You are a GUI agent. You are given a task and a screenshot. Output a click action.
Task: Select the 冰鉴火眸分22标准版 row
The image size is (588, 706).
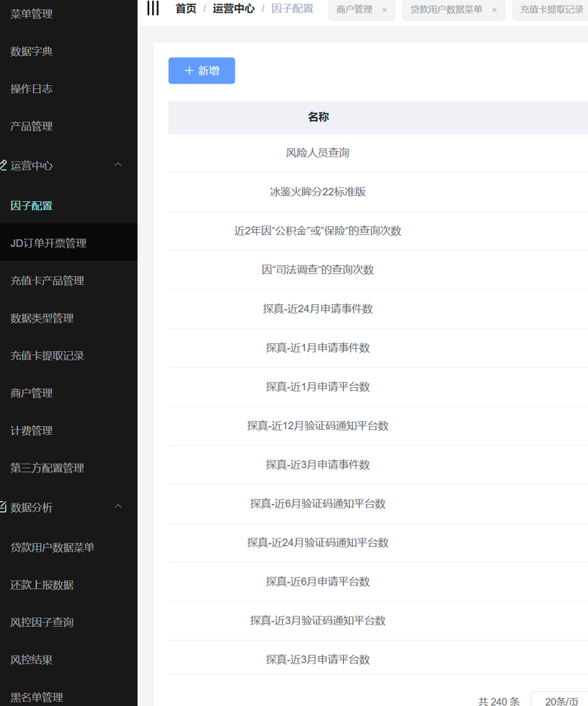[x=378, y=192]
